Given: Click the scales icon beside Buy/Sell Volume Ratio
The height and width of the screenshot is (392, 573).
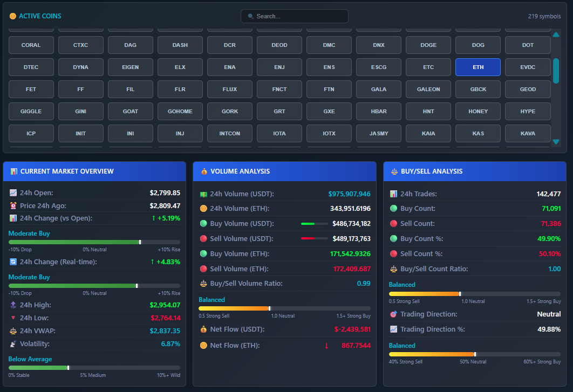Looking at the screenshot, I should (x=204, y=283).
